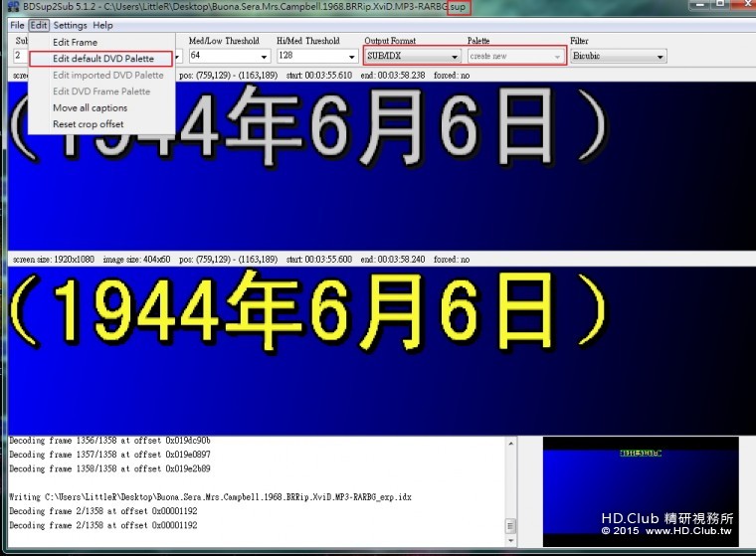Click log line 'Decoding frame 1356/1358'

(110, 441)
